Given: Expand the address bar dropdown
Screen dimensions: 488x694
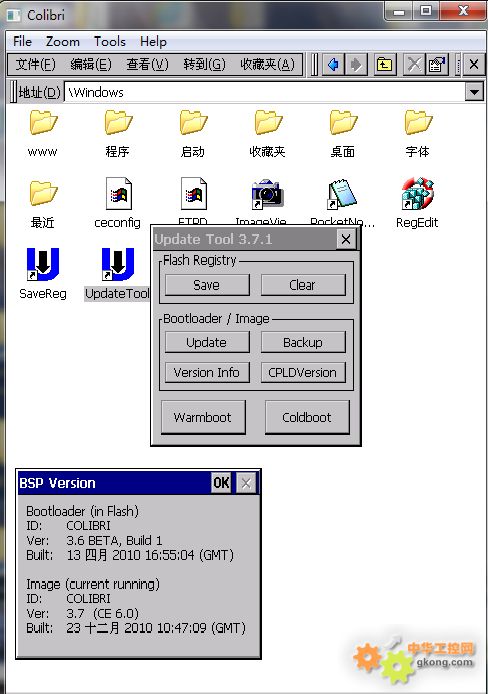Looking at the screenshot, I should click(474, 92).
